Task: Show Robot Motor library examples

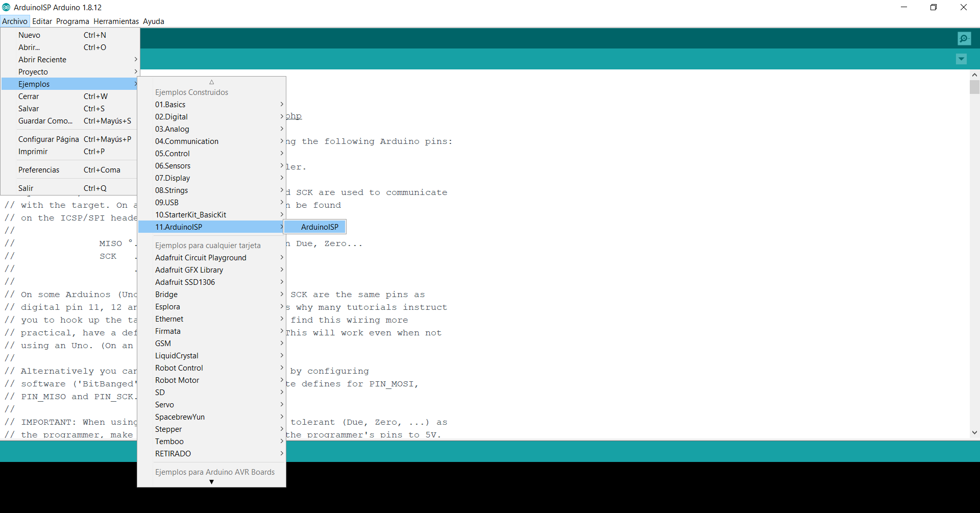Action: click(x=211, y=380)
